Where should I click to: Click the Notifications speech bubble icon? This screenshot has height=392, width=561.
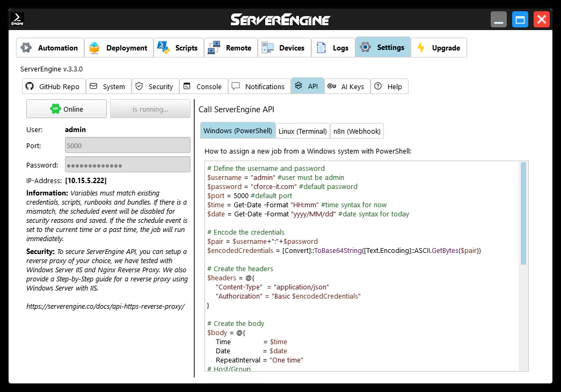click(x=236, y=86)
